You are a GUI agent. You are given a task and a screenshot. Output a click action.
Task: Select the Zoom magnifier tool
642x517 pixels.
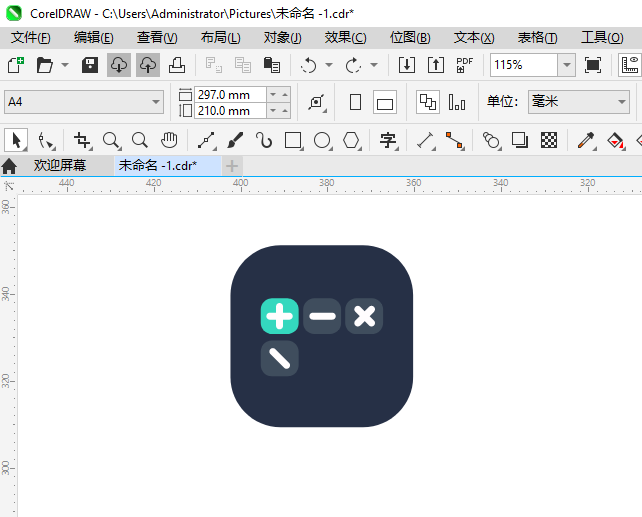[x=111, y=140]
